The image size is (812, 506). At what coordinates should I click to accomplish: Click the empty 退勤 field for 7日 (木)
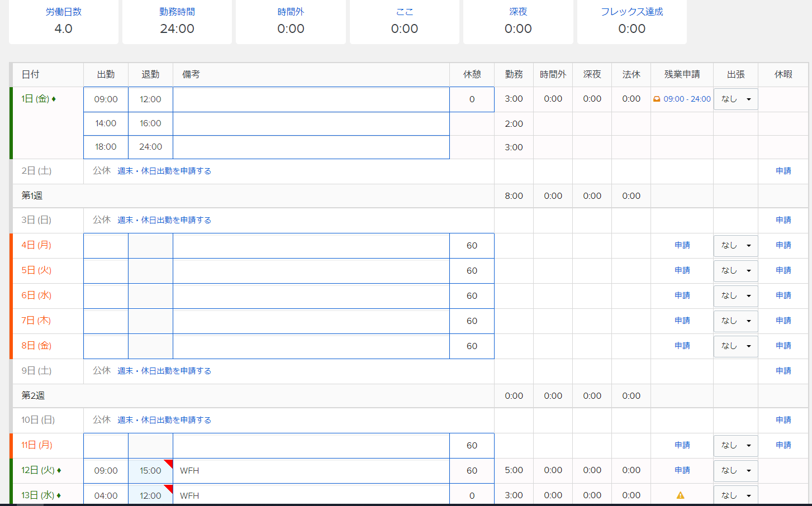[151, 321]
